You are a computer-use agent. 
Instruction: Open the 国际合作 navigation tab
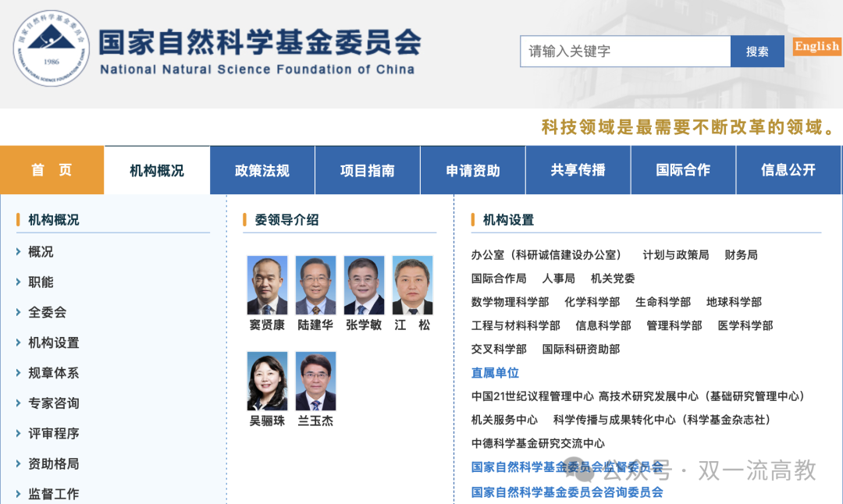pyautogui.click(x=683, y=170)
